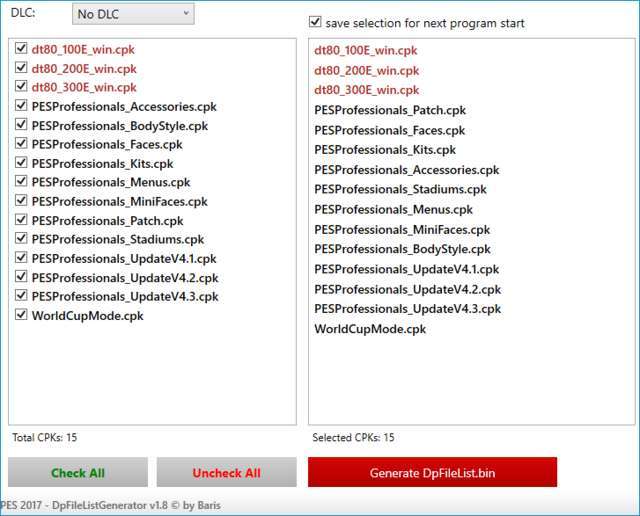Select PESProfessionals_MiniFaces.cpk in the selected list

point(402,229)
